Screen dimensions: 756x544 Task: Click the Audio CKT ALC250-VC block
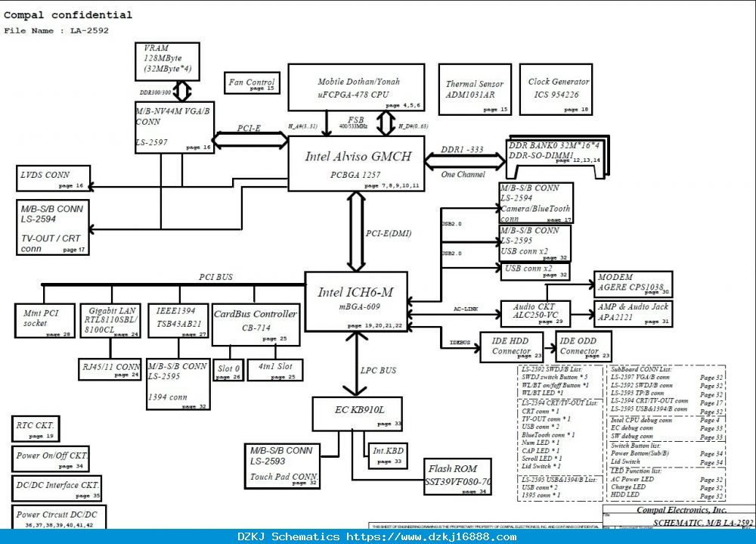point(536,314)
